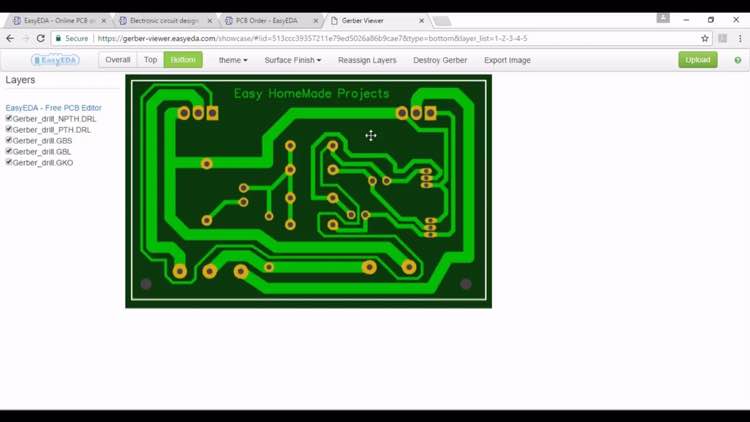
Task: Close the Gerber Viewer tab
Action: tap(421, 21)
